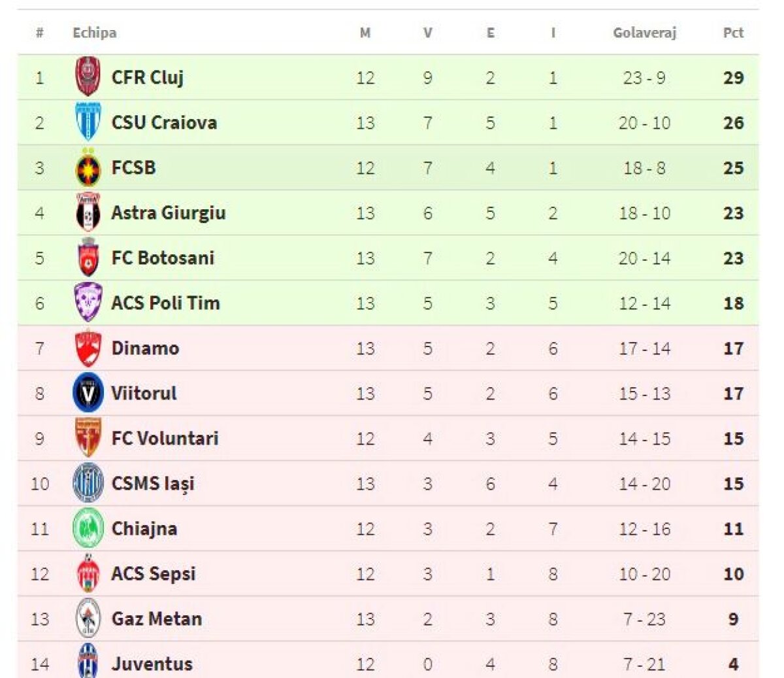Click the Gaz Metan team logo

(88, 619)
